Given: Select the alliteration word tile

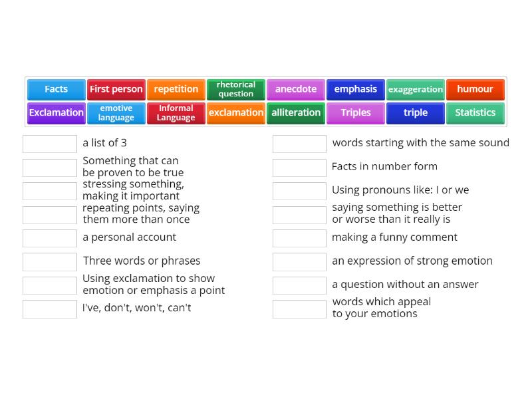Looking at the screenshot, I should pyautogui.click(x=295, y=112).
